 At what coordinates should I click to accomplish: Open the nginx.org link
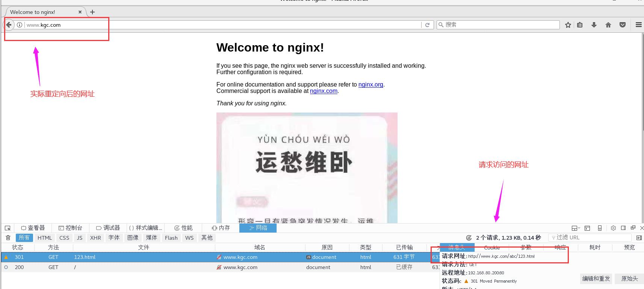(x=371, y=84)
